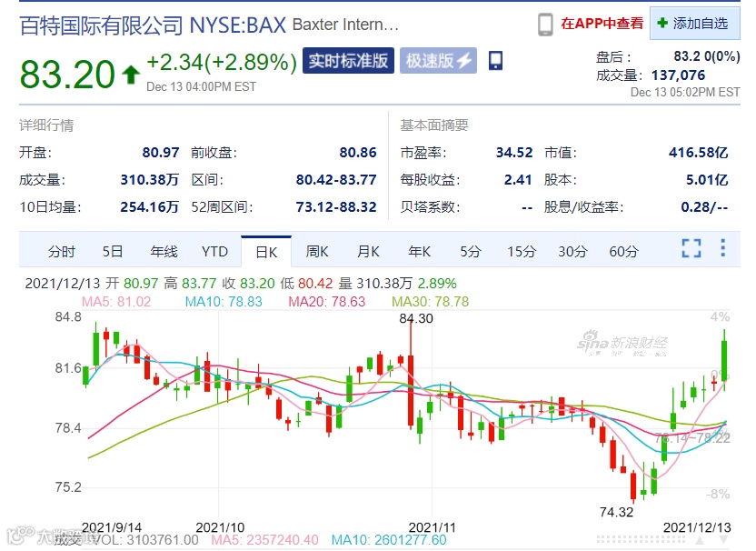This screenshot has width=756, height=551.
Task: Click the 详细行情 section heading
Action: 46,125
